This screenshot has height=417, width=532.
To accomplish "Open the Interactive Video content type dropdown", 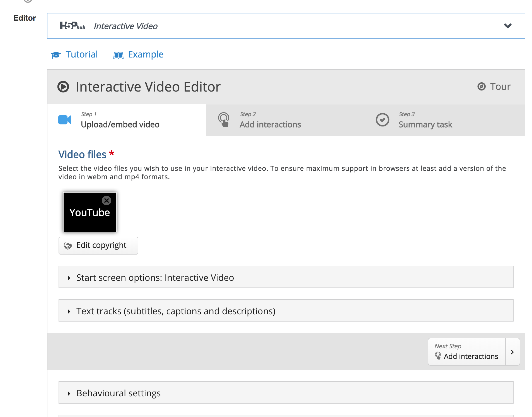I will pos(507,26).
